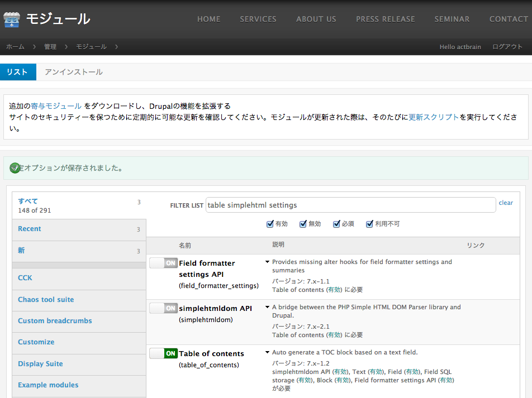Toggle the Field formatter settings API switch
The width and height of the screenshot is (532, 398).
[x=163, y=263]
